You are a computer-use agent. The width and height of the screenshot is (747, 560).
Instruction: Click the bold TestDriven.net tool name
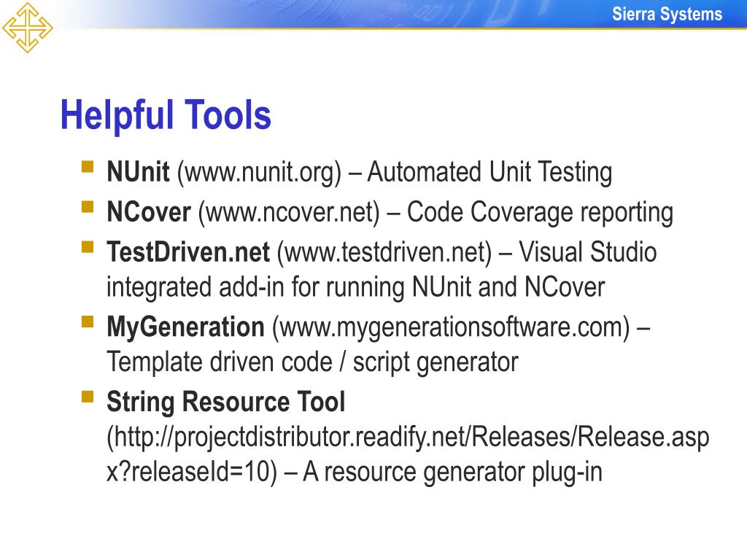[x=188, y=252]
